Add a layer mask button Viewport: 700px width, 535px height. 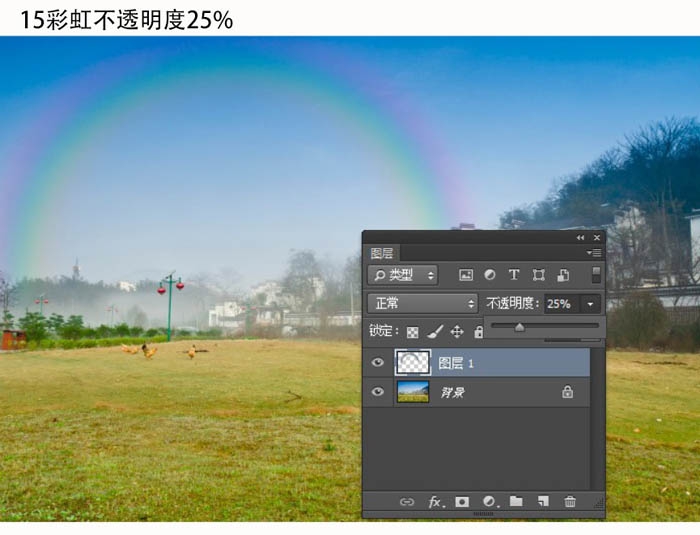[462, 502]
